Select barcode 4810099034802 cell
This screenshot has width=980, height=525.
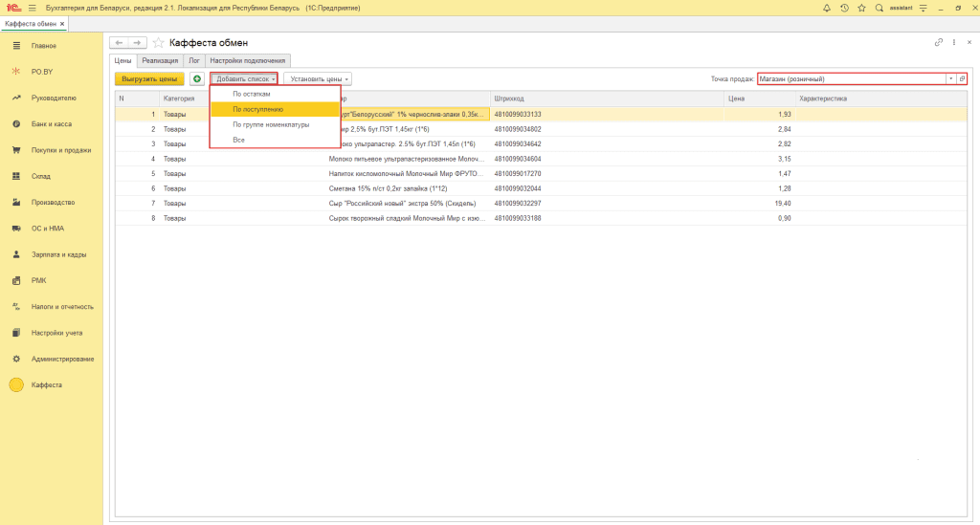click(x=607, y=129)
